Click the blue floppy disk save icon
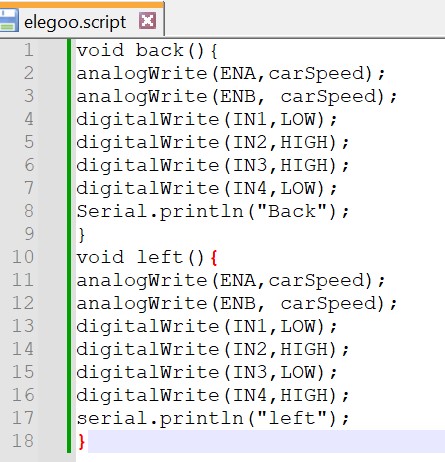445x462 pixels. coord(9,21)
